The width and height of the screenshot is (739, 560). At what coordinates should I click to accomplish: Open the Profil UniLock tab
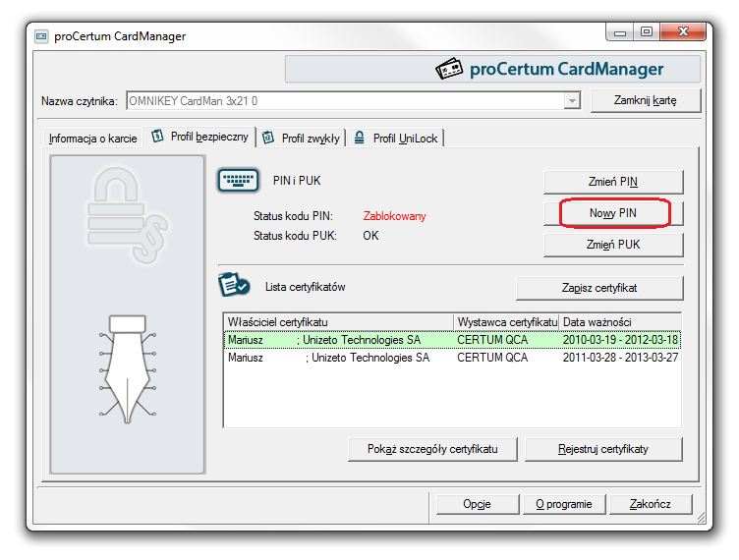click(x=396, y=139)
